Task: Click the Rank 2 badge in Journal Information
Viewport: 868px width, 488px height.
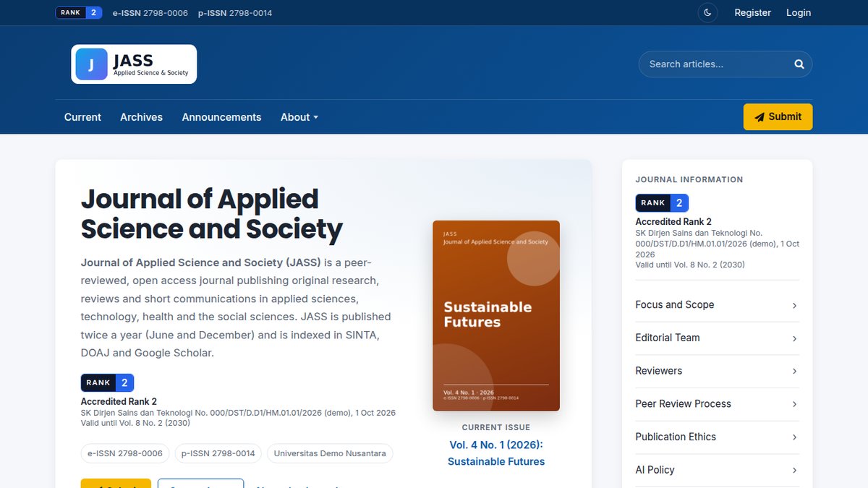Action: pyautogui.click(x=662, y=203)
